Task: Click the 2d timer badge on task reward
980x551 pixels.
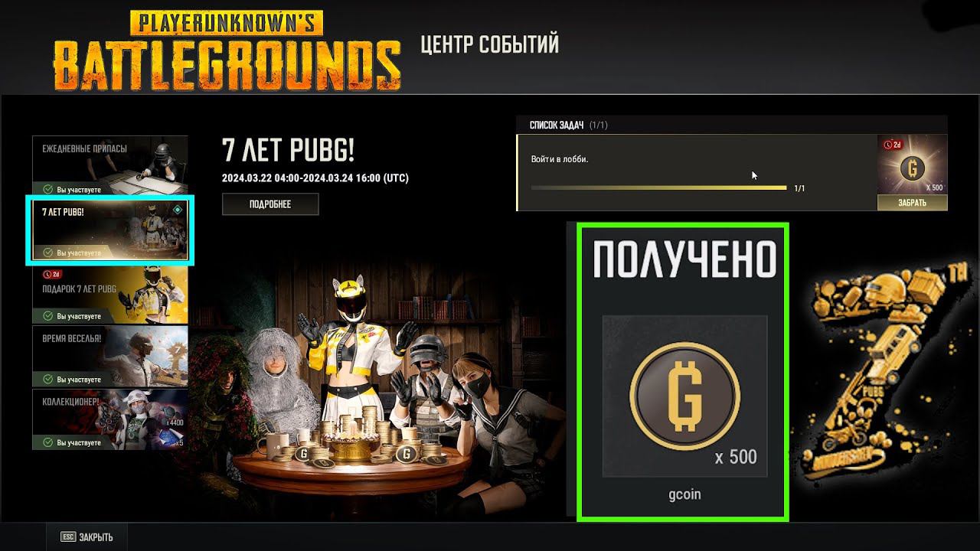Action: 893,145
